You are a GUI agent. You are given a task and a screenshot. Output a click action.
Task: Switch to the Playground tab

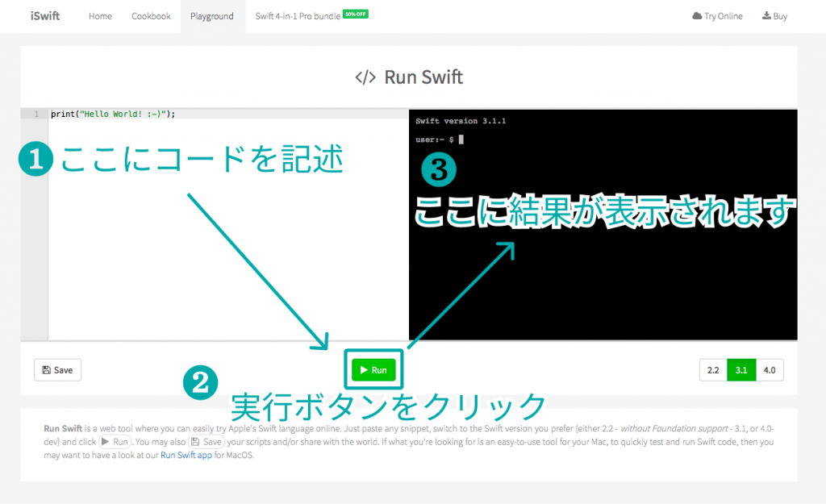(x=212, y=16)
